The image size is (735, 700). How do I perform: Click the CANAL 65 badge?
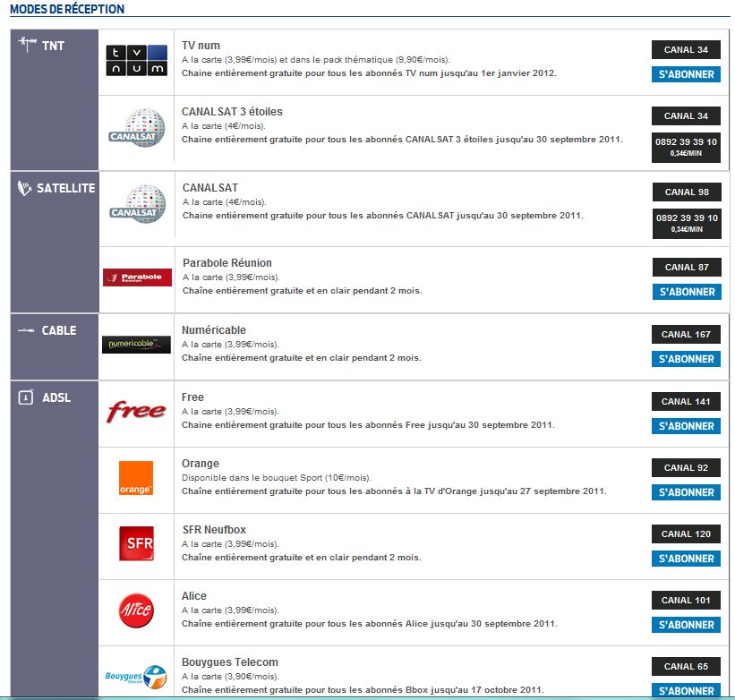coord(686,666)
